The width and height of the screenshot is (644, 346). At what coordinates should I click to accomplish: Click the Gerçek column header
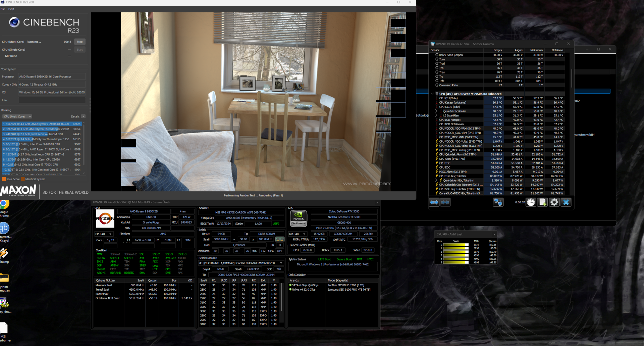494,50
